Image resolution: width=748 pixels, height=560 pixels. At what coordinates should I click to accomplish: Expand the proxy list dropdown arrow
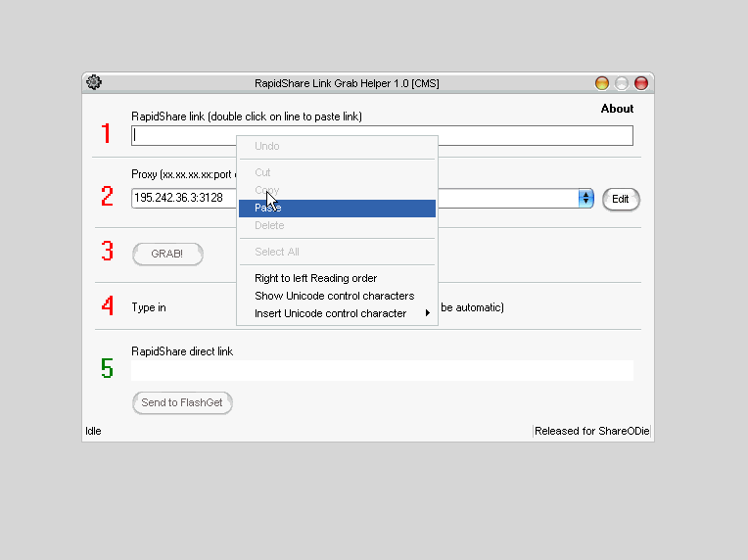tap(585, 199)
